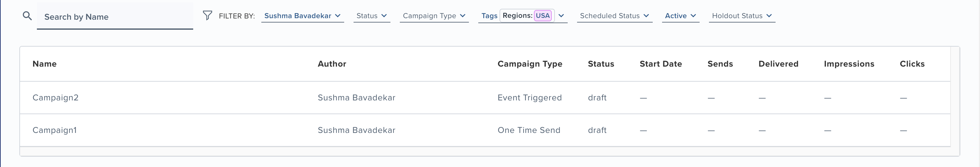Screen dimensions: 980x167
Task: Click the Delivered column header
Action: 778,64
